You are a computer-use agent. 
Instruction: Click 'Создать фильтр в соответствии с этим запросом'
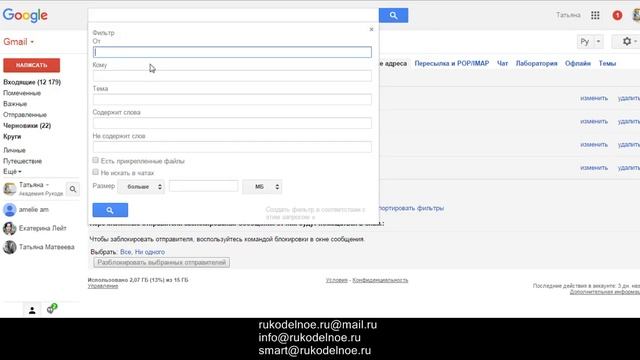pos(315,213)
